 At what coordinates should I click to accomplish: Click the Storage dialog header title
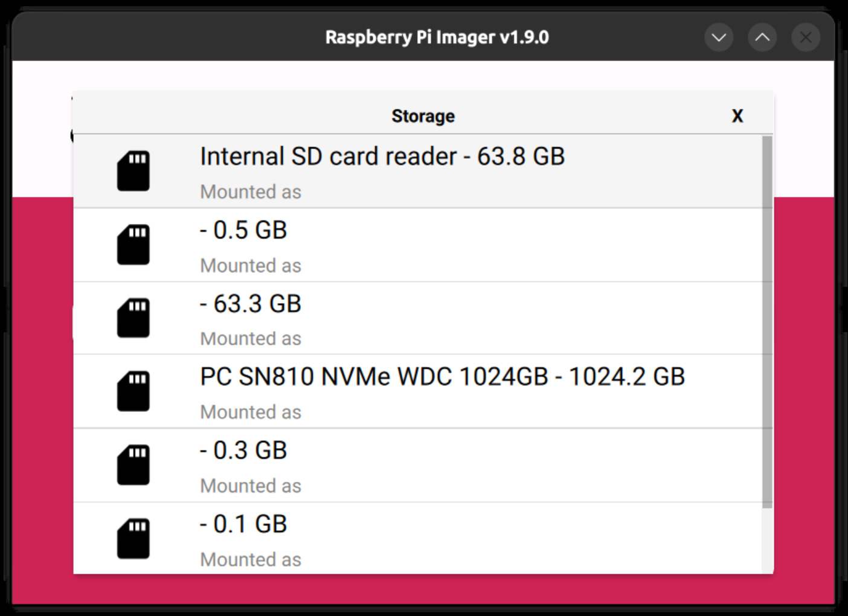[x=423, y=116]
